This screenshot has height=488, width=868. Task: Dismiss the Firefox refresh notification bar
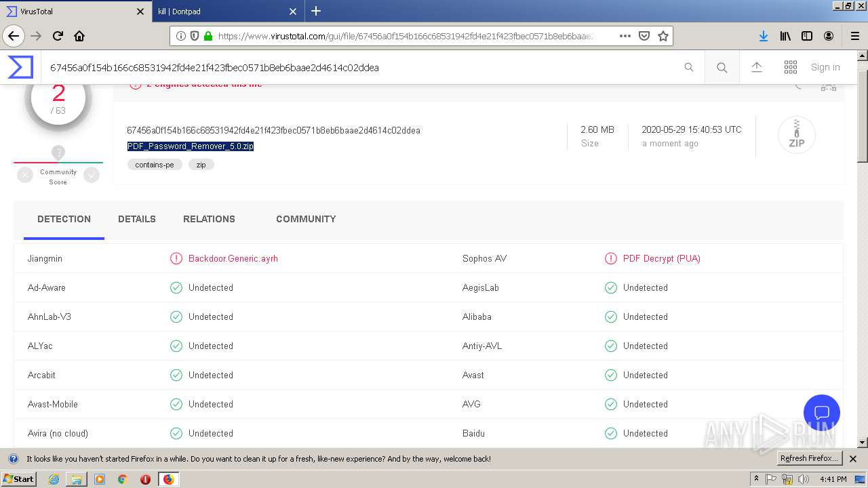click(x=853, y=459)
